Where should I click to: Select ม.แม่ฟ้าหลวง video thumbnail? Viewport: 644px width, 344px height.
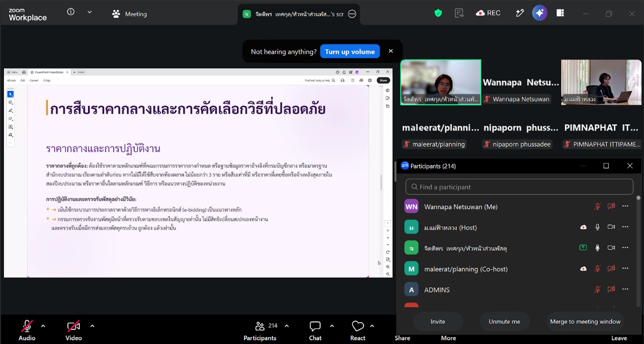[x=601, y=82]
